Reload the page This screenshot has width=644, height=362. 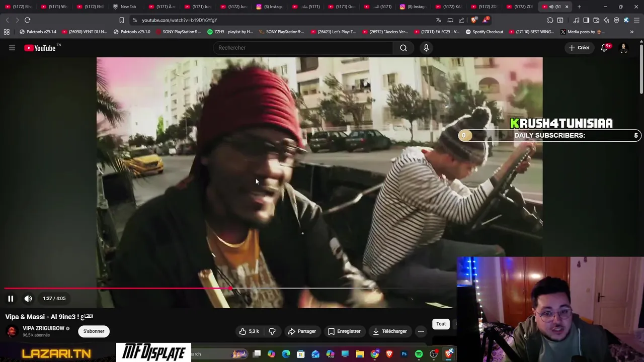coord(28,20)
